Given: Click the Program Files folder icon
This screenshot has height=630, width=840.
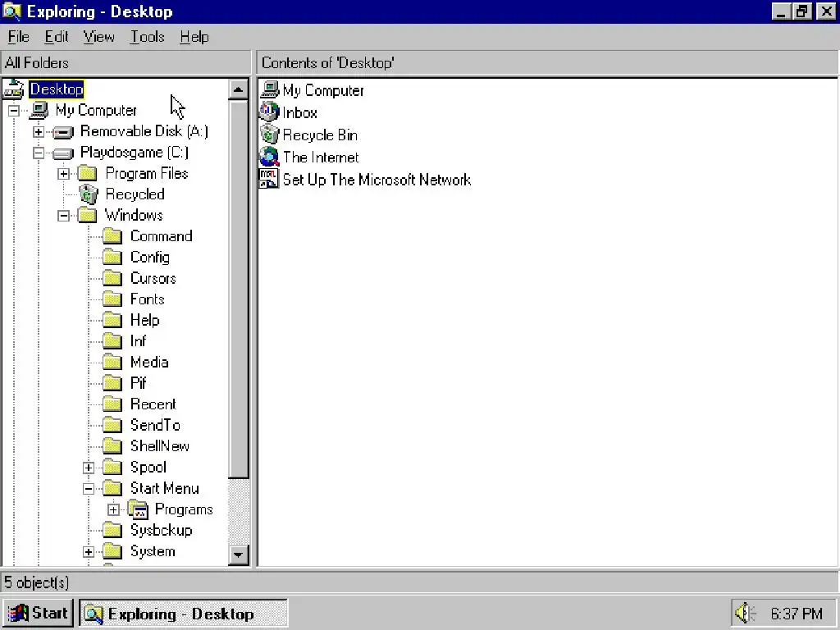Looking at the screenshot, I should coord(87,174).
